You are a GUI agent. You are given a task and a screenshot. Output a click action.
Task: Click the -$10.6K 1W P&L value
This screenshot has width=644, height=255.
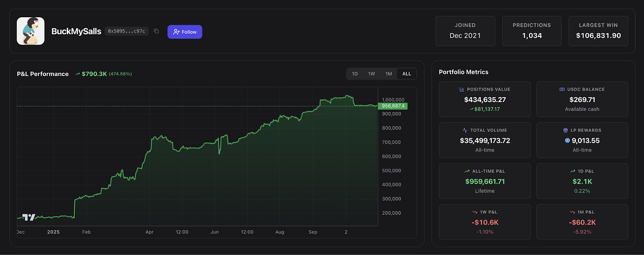485,222
